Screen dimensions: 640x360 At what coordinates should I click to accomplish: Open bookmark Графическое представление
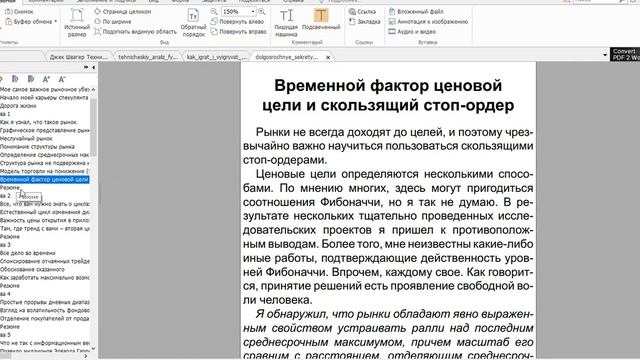coord(44,130)
